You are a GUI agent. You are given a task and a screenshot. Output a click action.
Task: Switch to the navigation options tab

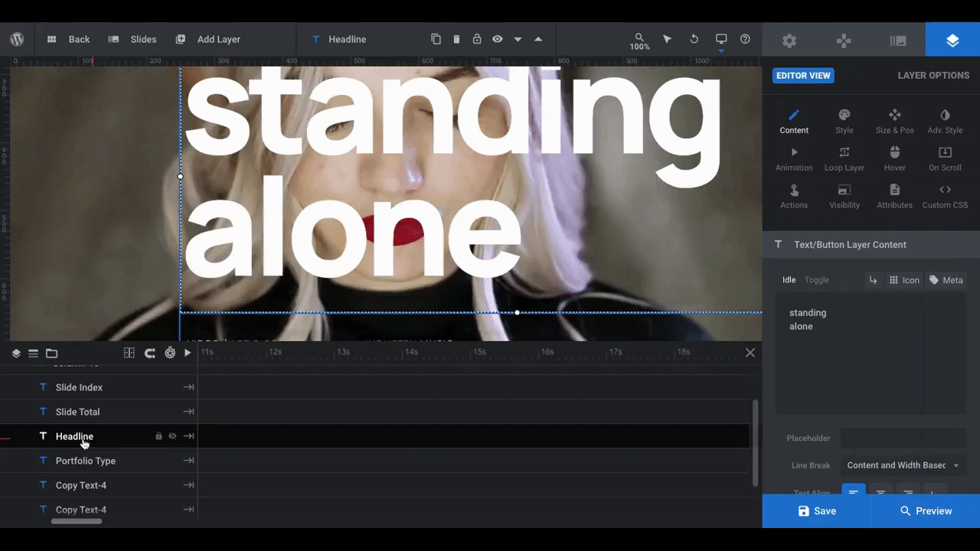844,41
